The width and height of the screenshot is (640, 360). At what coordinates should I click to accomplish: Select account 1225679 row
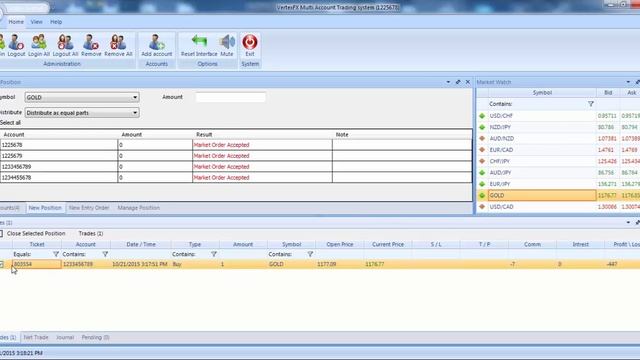[x=236, y=156]
